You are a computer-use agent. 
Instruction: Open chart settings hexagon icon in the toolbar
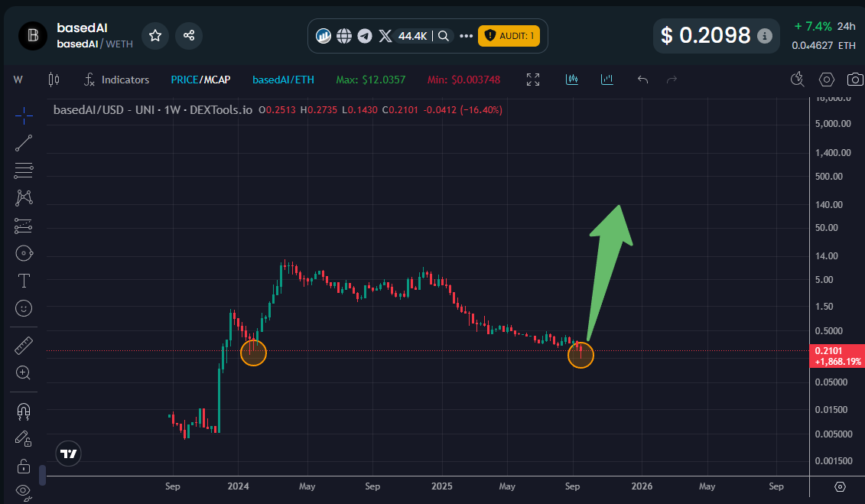(827, 80)
